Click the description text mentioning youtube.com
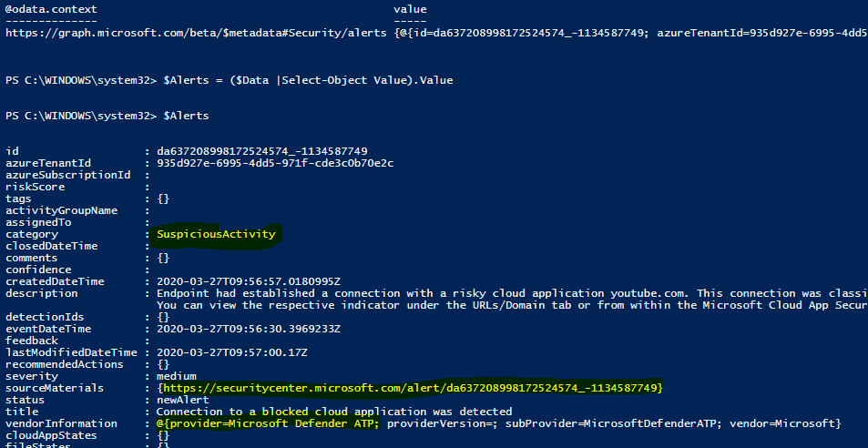868x448 pixels. point(510,293)
